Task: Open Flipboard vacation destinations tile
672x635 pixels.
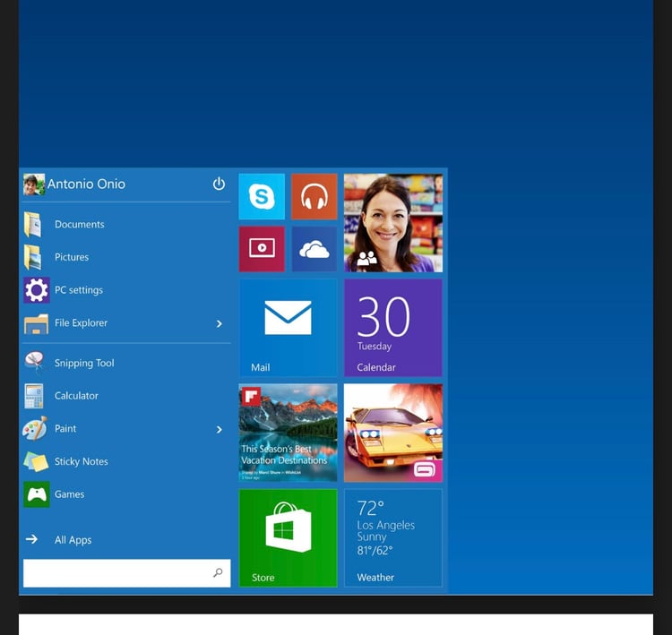Action: (x=288, y=433)
